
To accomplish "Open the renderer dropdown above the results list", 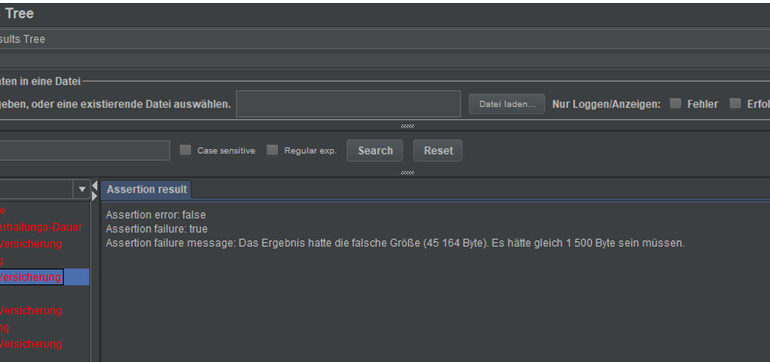I will 82,189.
